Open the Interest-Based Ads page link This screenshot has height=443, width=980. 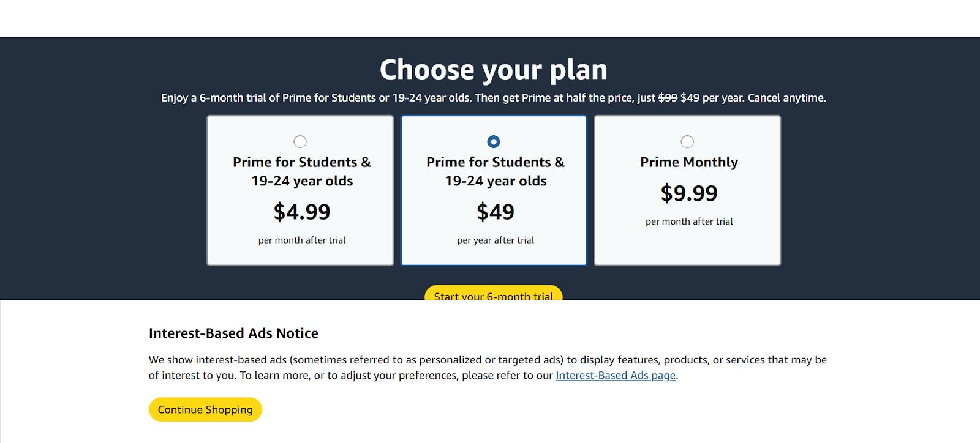[616, 375]
